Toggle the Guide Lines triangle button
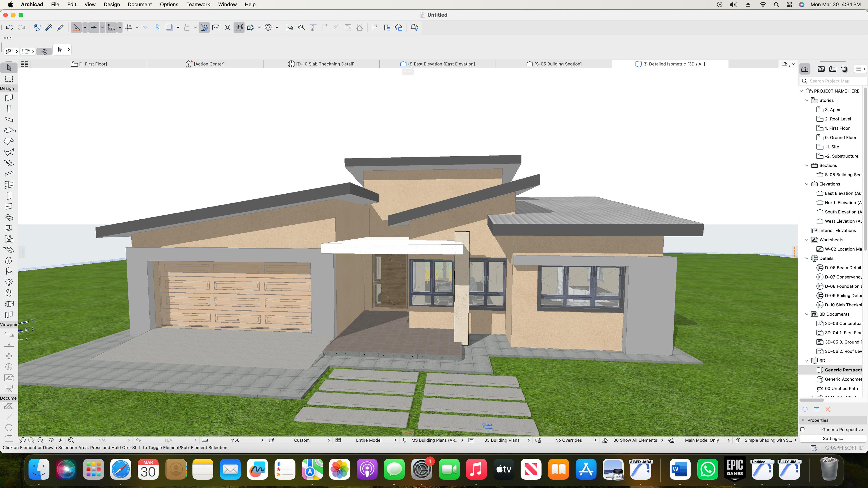 pos(76,27)
